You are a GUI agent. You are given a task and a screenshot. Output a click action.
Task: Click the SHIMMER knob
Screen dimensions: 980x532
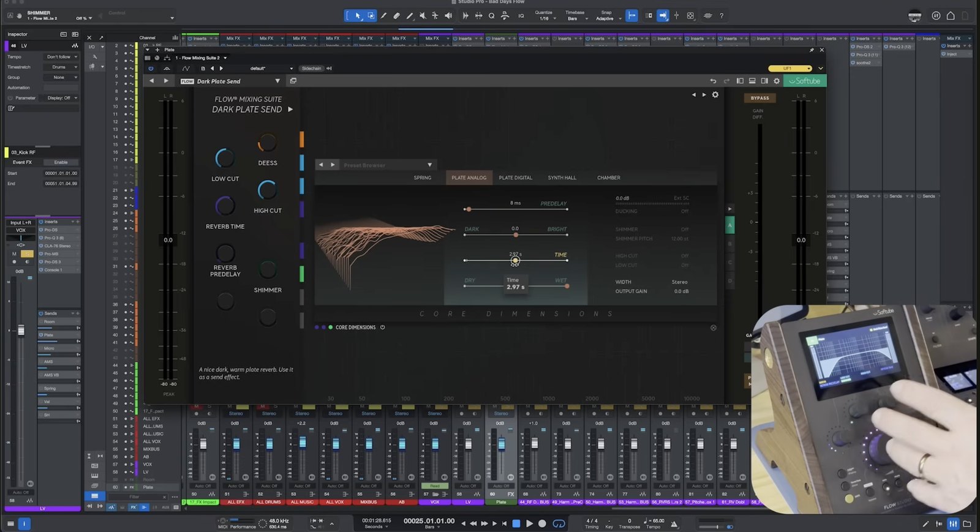pos(267,269)
